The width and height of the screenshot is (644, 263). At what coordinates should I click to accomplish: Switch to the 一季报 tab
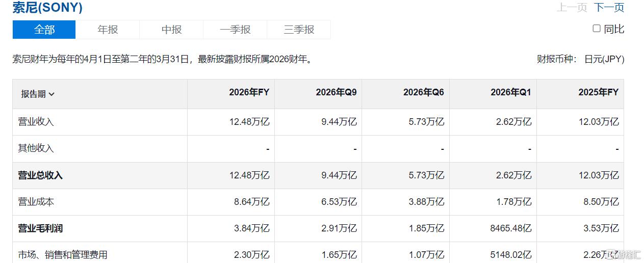coord(235,30)
